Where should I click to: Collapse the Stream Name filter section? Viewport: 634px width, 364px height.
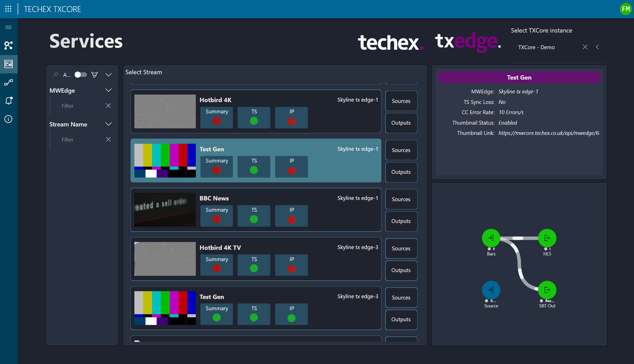click(x=109, y=124)
